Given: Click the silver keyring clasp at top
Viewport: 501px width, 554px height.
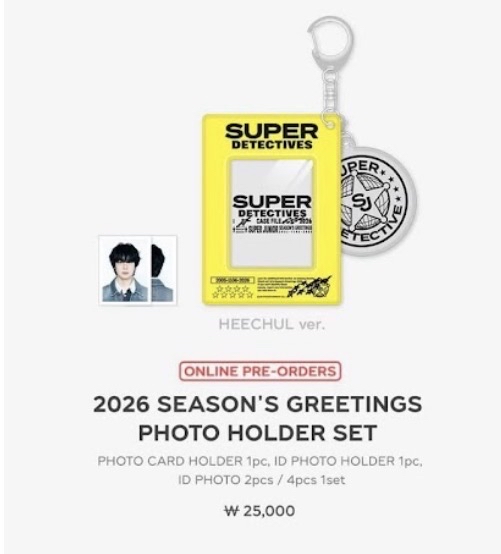Looking at the screenshot, I should 330,37.
